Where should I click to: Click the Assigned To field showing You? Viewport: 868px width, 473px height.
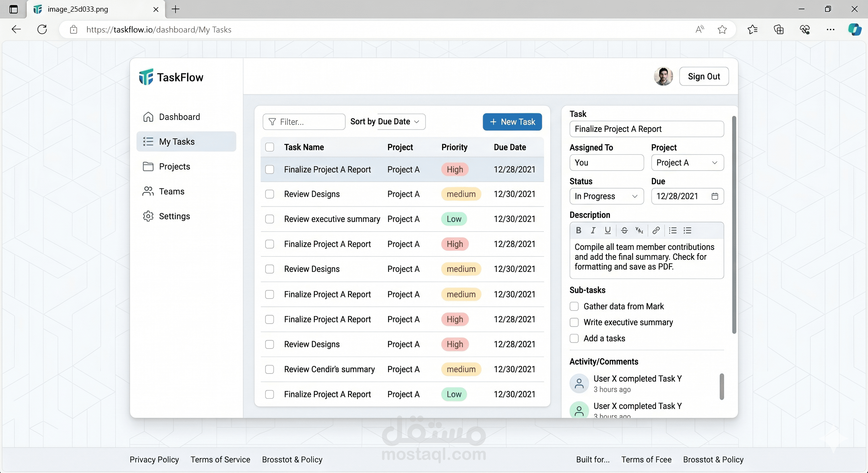tap(607, 163)
